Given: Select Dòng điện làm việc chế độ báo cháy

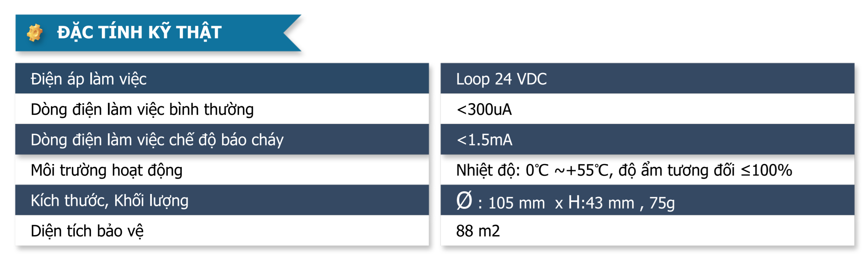Looking at the screenshot, I should pos(157,140).
